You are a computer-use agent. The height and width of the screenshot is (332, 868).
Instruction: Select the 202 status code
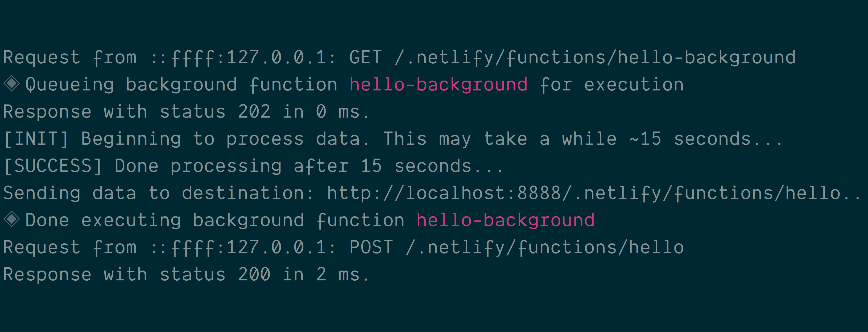(x=254, y=112)
